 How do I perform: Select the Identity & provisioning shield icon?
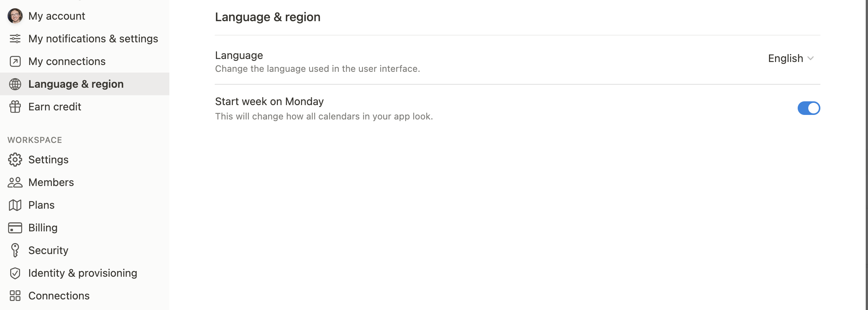click(15, 273)
